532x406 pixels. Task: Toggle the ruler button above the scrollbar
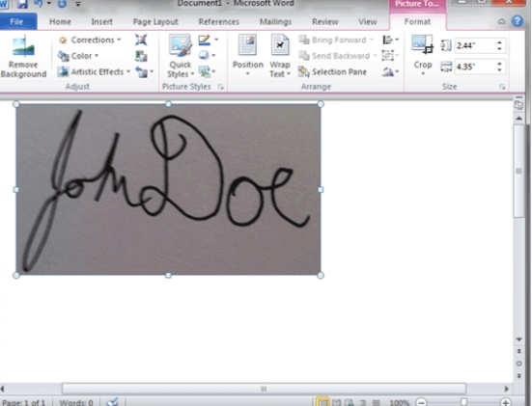(x=518, y=105)
